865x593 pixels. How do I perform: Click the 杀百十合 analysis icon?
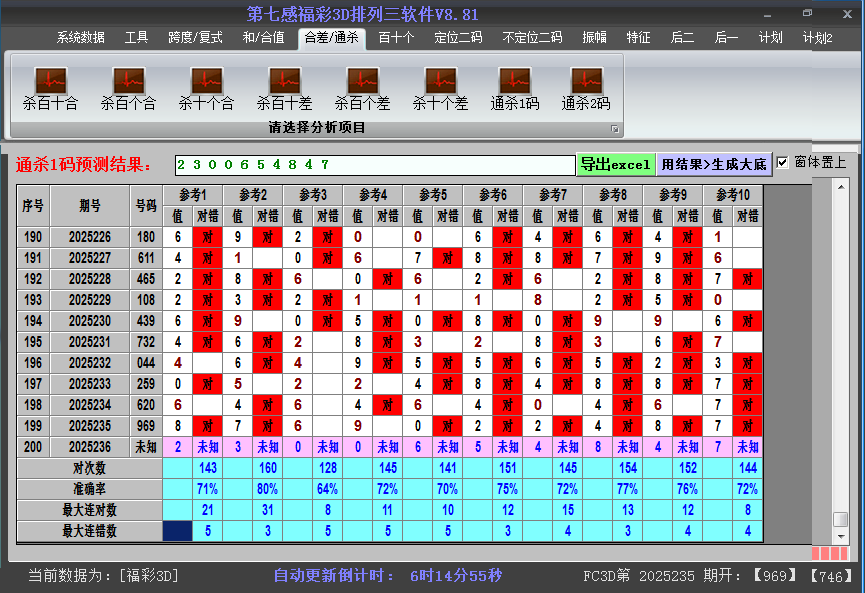click(x=50, y=82)
